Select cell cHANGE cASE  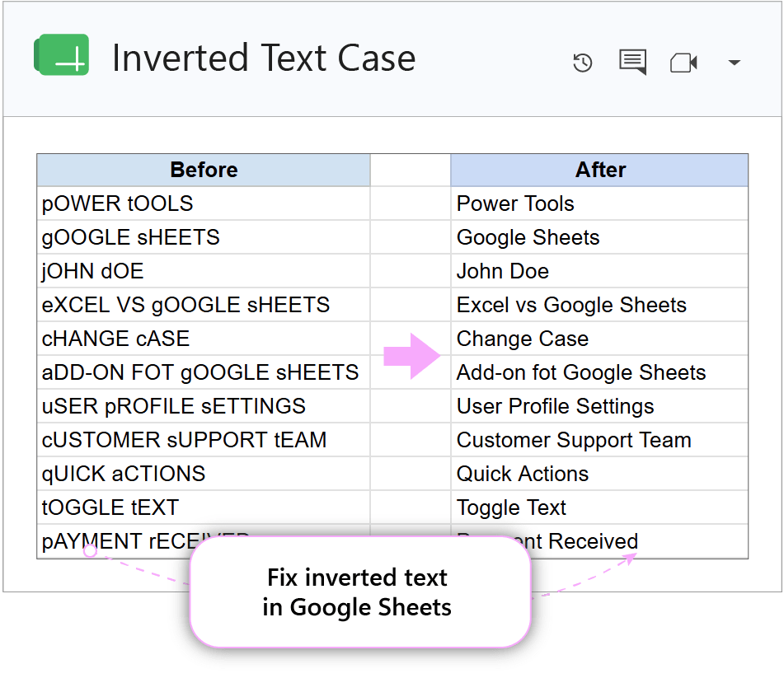coord(204,339)
